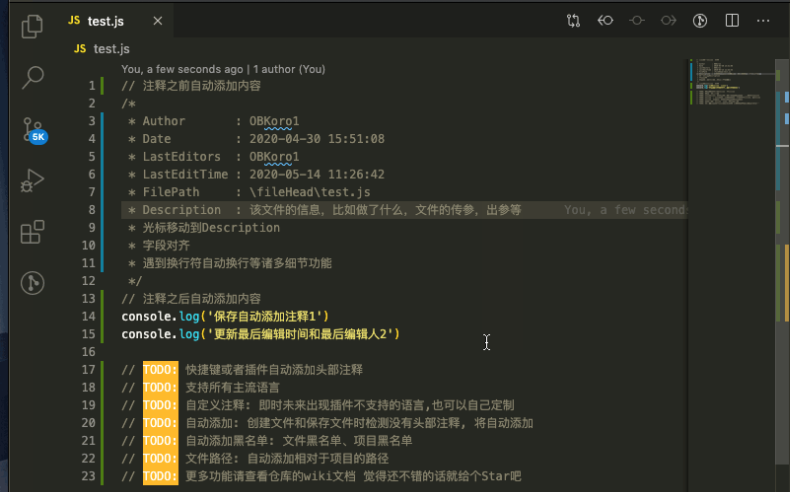Screen dimensions: 790x492
Task: Open the Extensions view
Action: point(33,232)
